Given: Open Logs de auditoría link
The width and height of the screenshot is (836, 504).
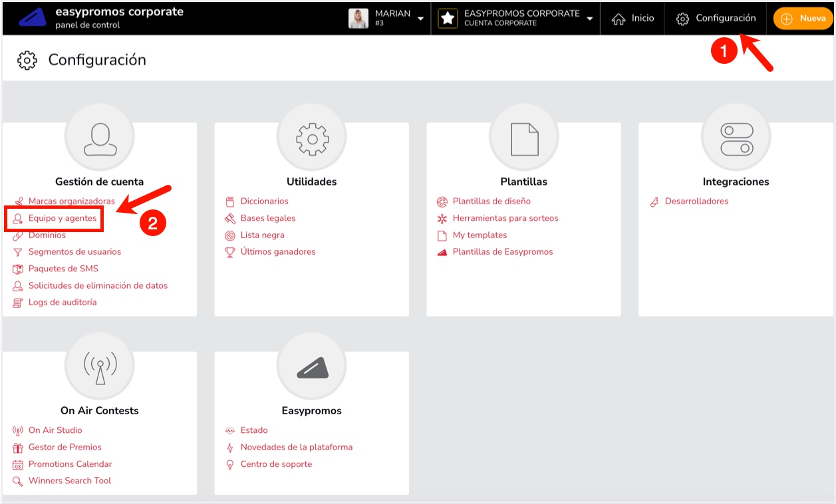Looking at the screenshot, I should click(63, 302).
